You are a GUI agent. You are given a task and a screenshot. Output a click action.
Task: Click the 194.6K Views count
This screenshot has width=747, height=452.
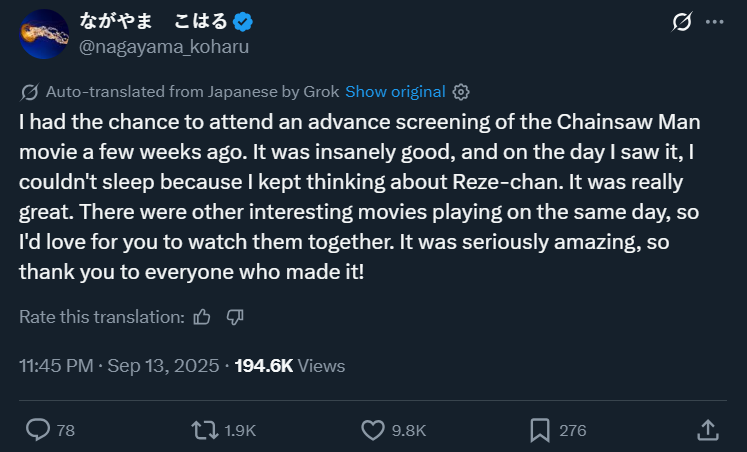coord(290,366)
